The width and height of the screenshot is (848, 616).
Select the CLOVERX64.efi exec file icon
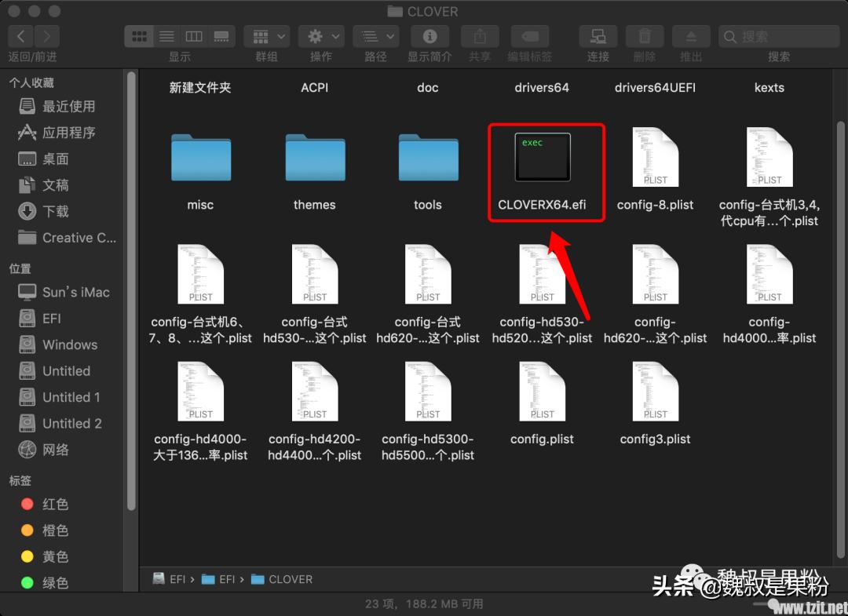pyautogui.click(x=542, y=157)
